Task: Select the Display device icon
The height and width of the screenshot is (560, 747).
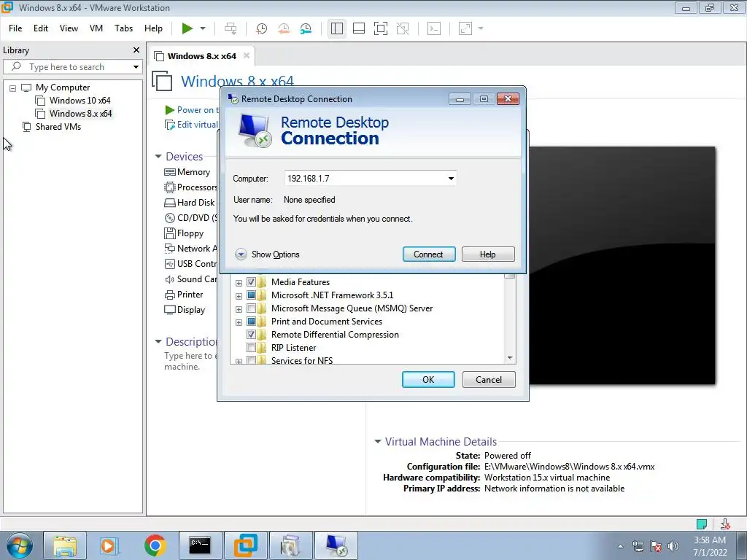Action: point(169,310)
